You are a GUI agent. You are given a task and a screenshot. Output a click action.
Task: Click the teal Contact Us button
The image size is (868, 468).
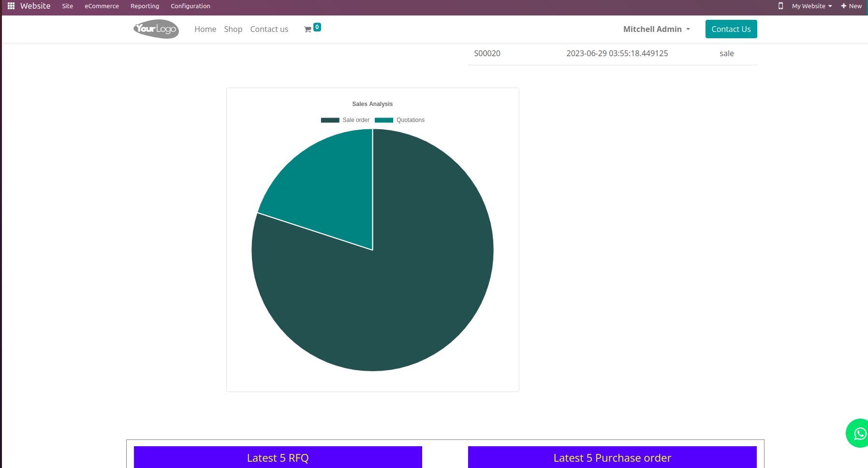point(731,29)
